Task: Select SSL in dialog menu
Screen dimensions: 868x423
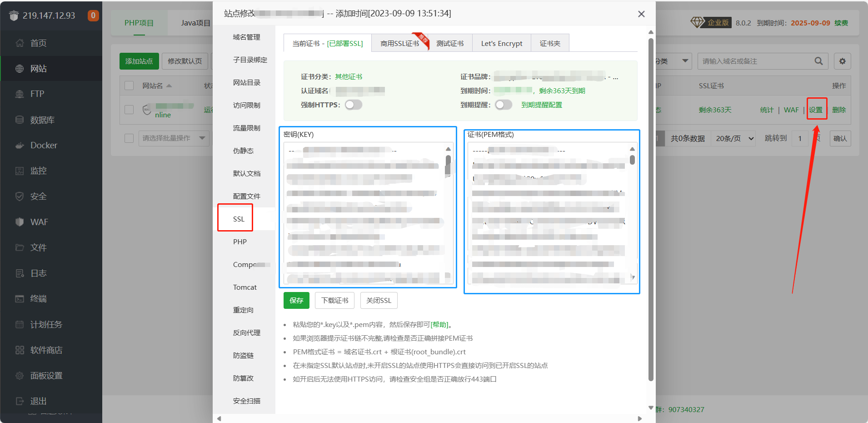Action: point(239,219)
